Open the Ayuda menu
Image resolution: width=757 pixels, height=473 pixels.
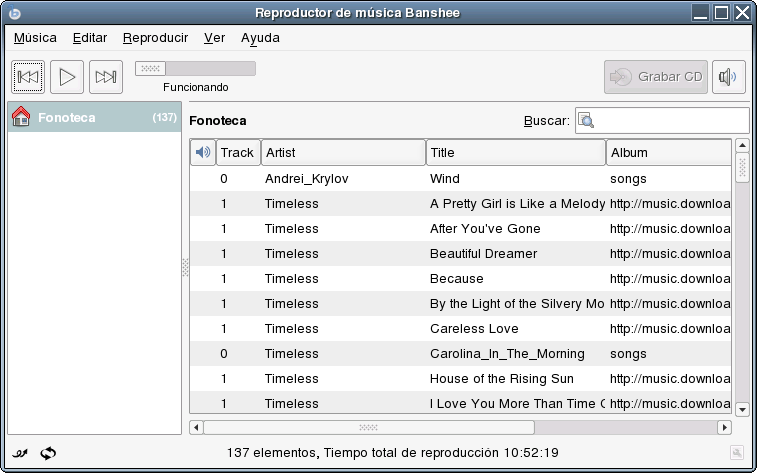pyautogui.click(x=260, y=38)
